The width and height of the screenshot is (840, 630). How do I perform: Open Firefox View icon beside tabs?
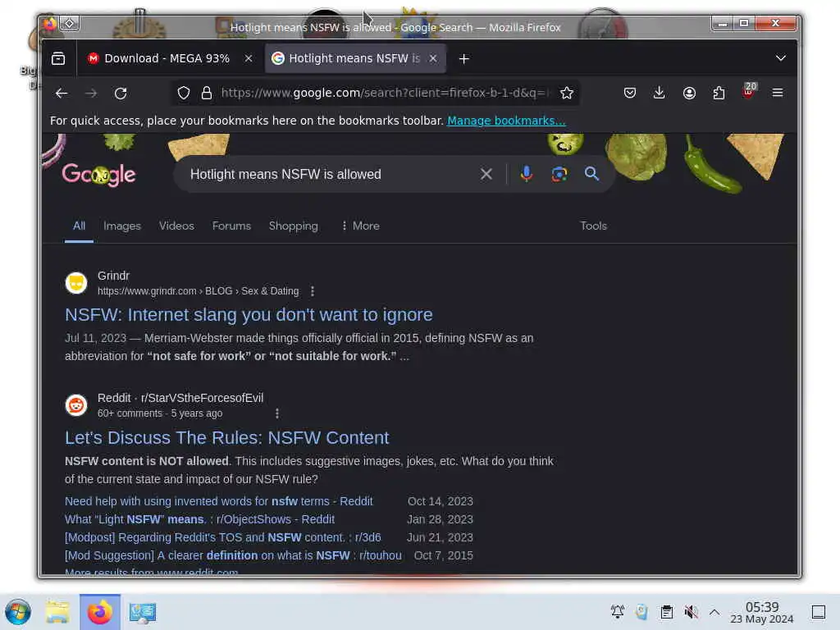coord(58,58)
